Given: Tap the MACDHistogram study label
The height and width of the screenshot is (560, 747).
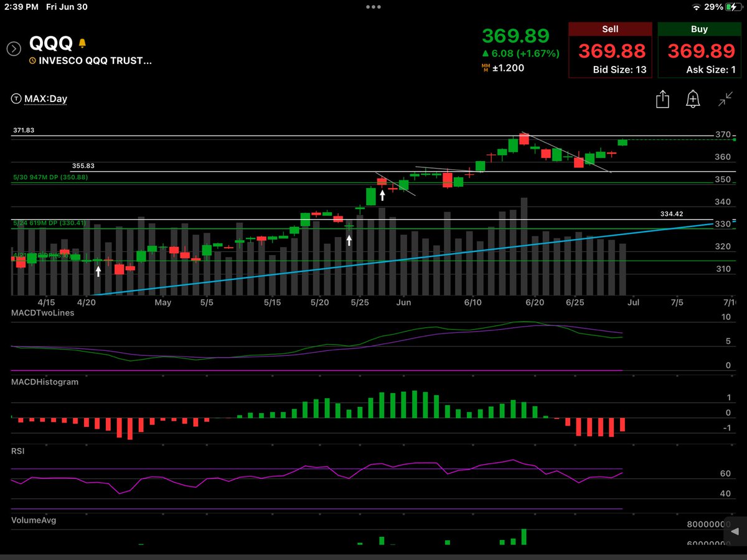Looking at the screenshot, I should [45, 382].
